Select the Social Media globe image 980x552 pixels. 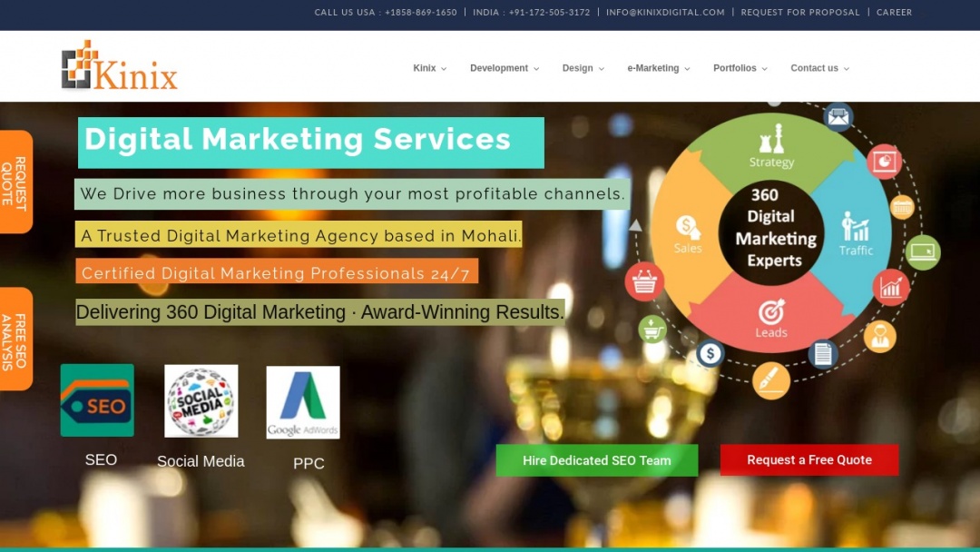(x=201, y=400)
